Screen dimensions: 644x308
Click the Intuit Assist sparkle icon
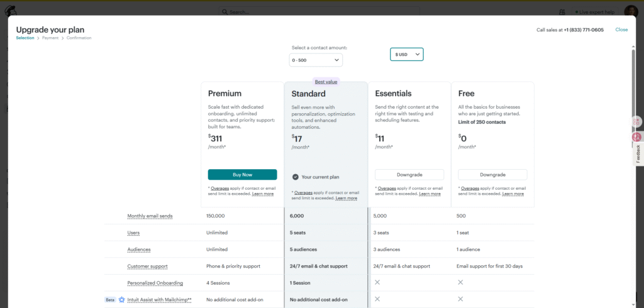point(121,300)
